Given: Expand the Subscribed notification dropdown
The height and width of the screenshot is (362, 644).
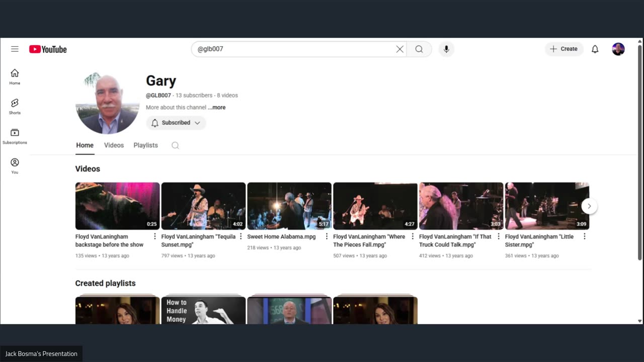Looking at the screenshot, I should tap(176, 123).
